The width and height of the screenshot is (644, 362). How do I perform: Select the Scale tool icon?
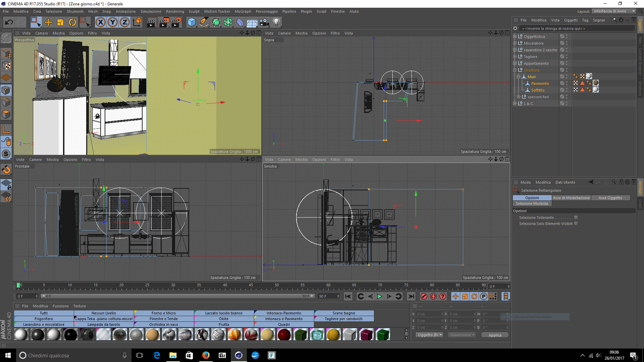coord(60,22)
